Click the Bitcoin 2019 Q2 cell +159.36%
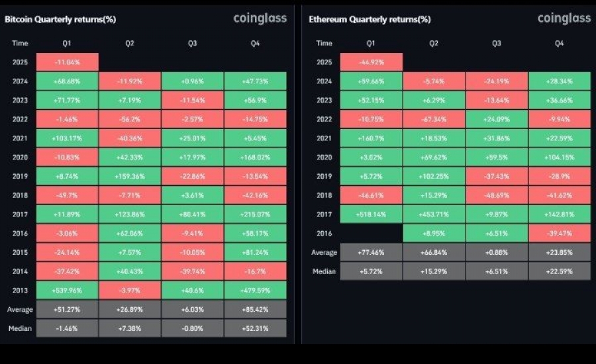Viewport: 596px width, 364px height. 130,176
